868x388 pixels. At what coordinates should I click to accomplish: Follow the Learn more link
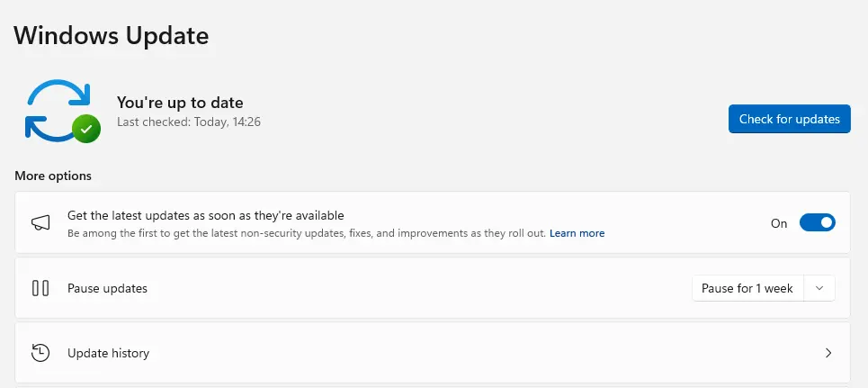(577, 233)
